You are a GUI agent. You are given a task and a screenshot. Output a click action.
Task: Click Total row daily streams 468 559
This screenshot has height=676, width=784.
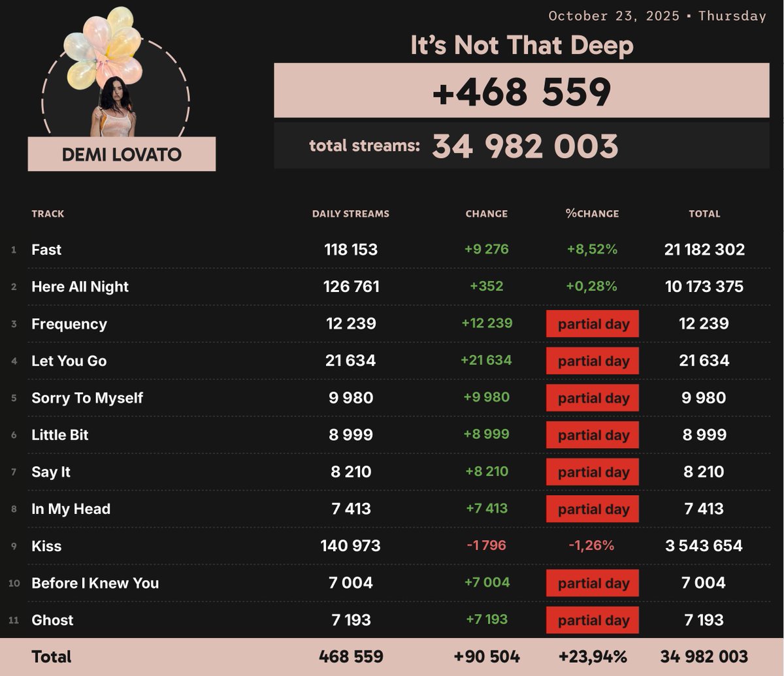tap(351, 657)
